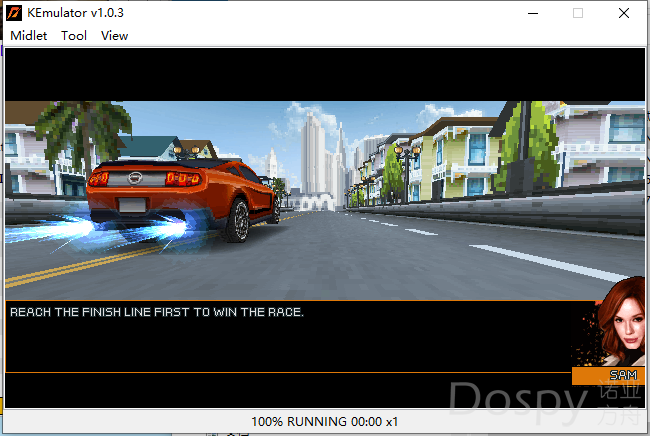Close the KEmulator window

pyautogui.click(x=623, y=13)
